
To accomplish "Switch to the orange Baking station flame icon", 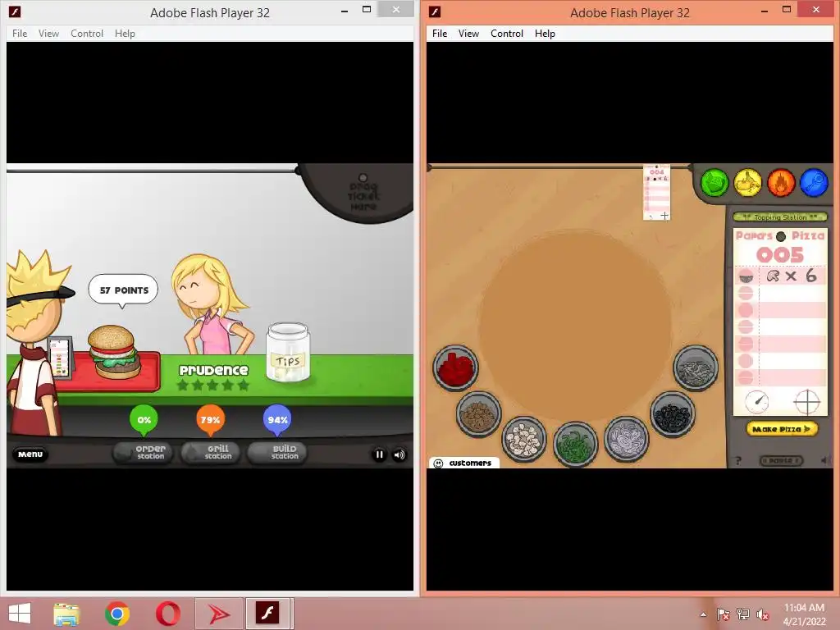I will point(781,183).
